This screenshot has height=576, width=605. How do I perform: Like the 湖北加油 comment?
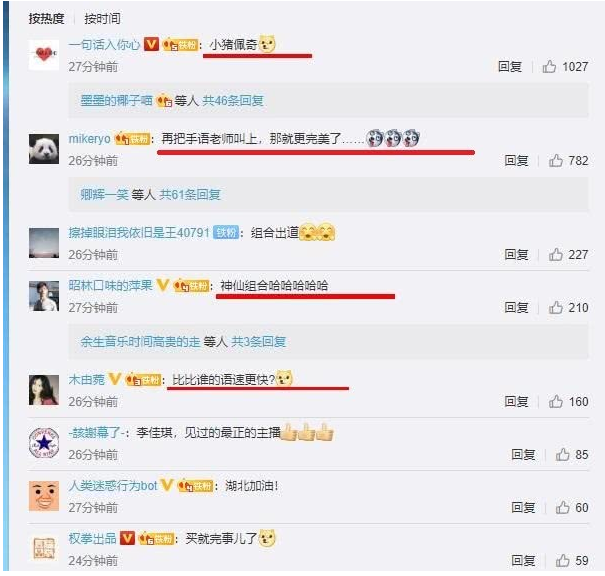(x=563, y=507)
